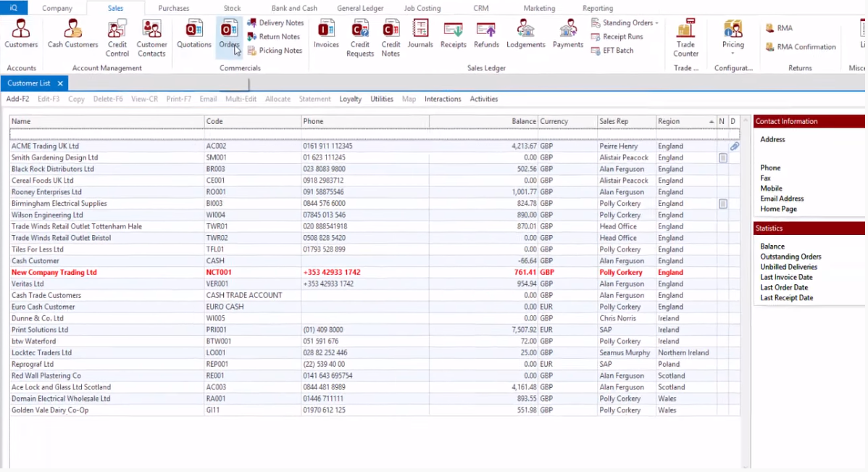868x472 pixels.
Task: Open Trade Counter icon
Action: [685, 38]
